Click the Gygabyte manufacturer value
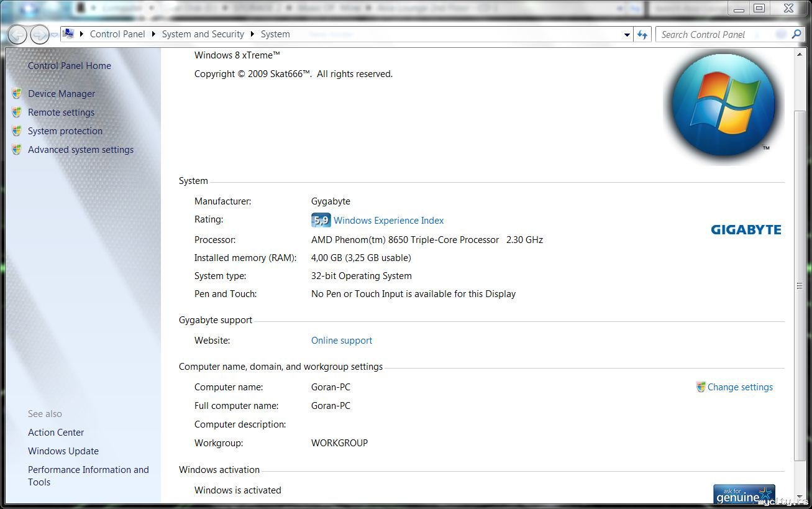 coord(331,201)
